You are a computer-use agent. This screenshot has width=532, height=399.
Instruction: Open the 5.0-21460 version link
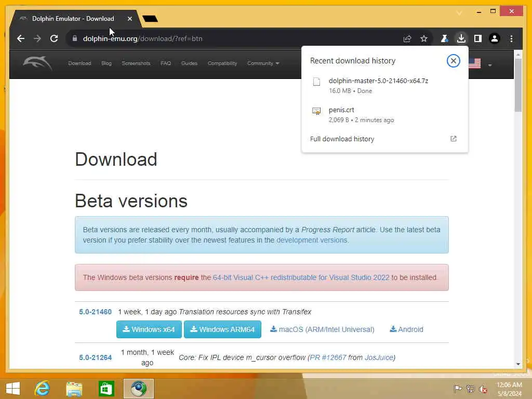pos(96,312)
